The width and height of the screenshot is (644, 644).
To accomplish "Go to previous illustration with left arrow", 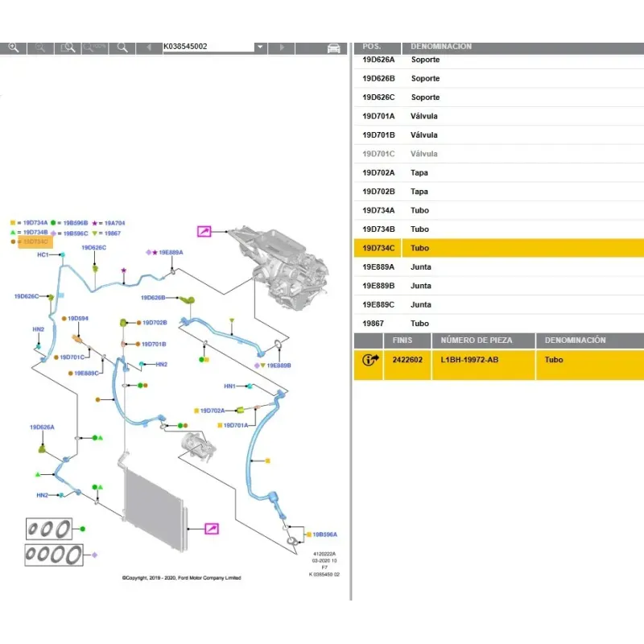I will point(148,47).
